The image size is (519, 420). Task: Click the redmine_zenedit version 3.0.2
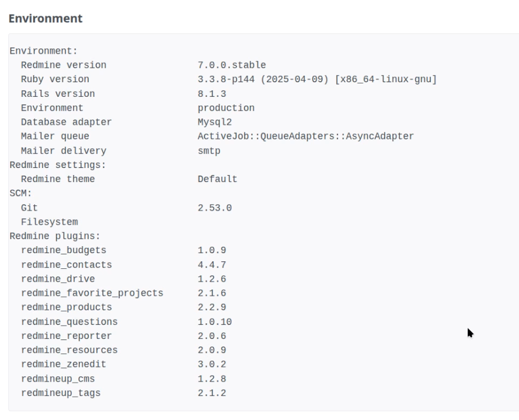tap(212, 365)
